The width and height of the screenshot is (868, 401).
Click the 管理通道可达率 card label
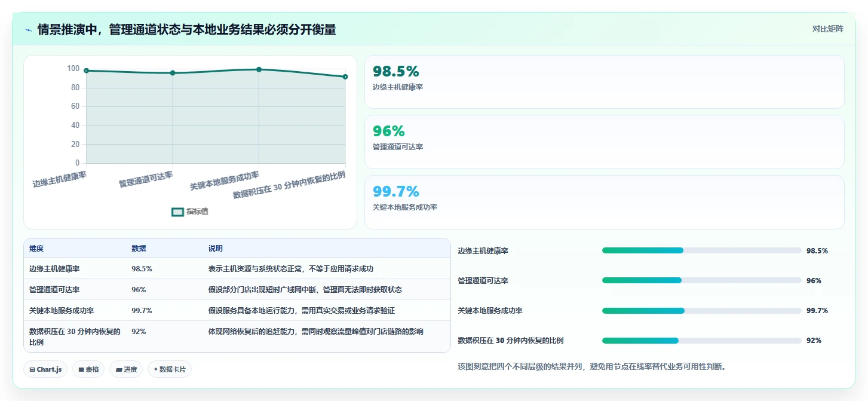point(398,147)
